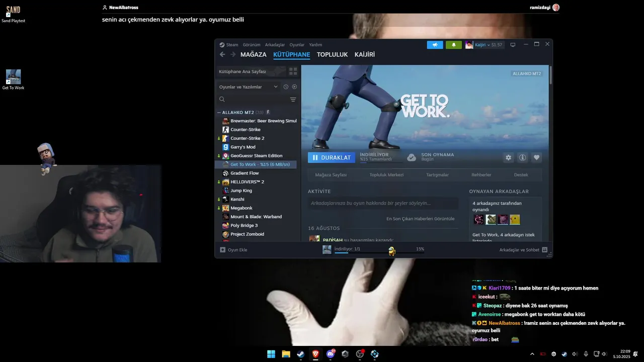Image resolution: width=644 pixels, height=362 pixels.
Task: Open Steam notifications bell
Action: 453,45
